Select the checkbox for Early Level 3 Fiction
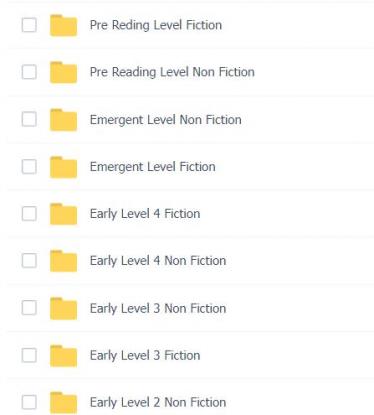This screenshot has height=415, width=374. coord(29,355)
